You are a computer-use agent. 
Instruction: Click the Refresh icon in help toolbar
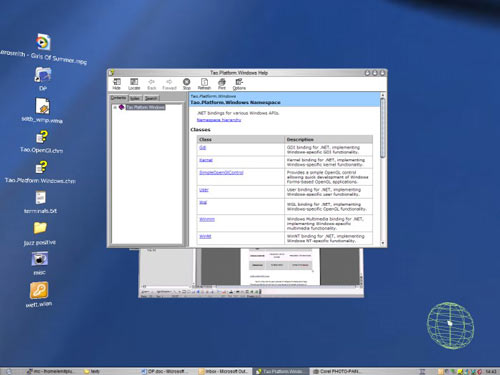[204, 84]
